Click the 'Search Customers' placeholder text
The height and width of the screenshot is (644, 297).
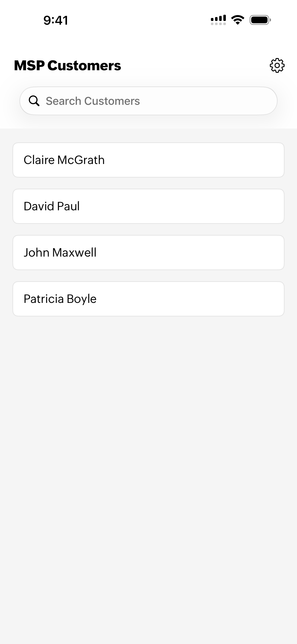point(93,101)
